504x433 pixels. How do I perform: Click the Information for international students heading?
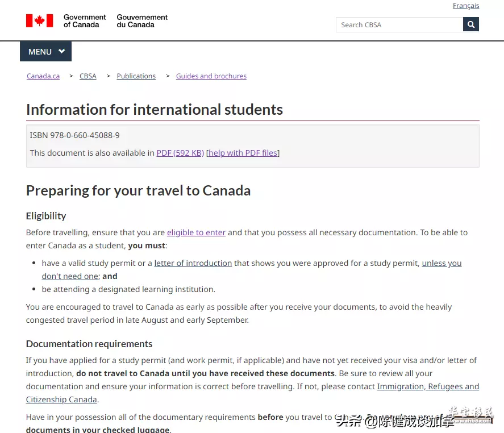[x=155, y=110]
